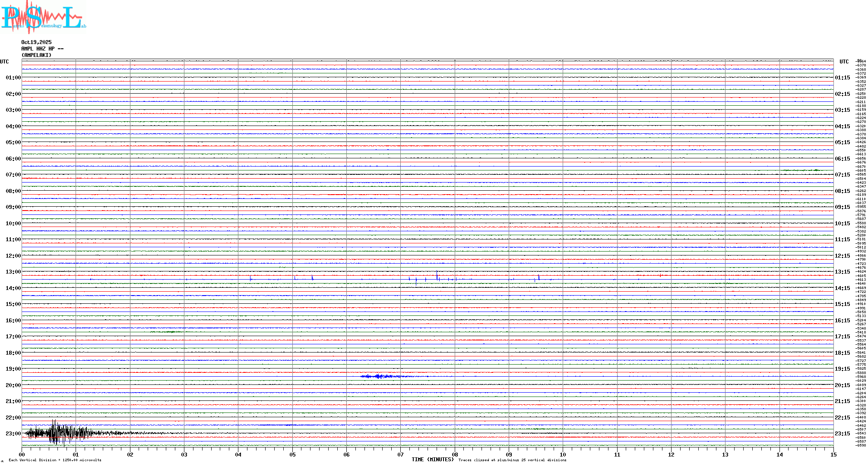Click the 23:15 label on right axis
The width and height of the screenshot is (868, 466).
click(x=842, y=434)
